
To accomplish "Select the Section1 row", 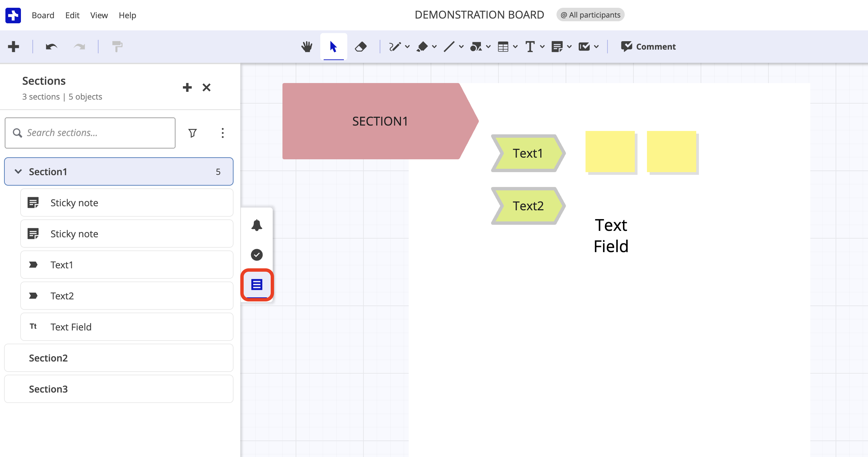I will (119, 171).
